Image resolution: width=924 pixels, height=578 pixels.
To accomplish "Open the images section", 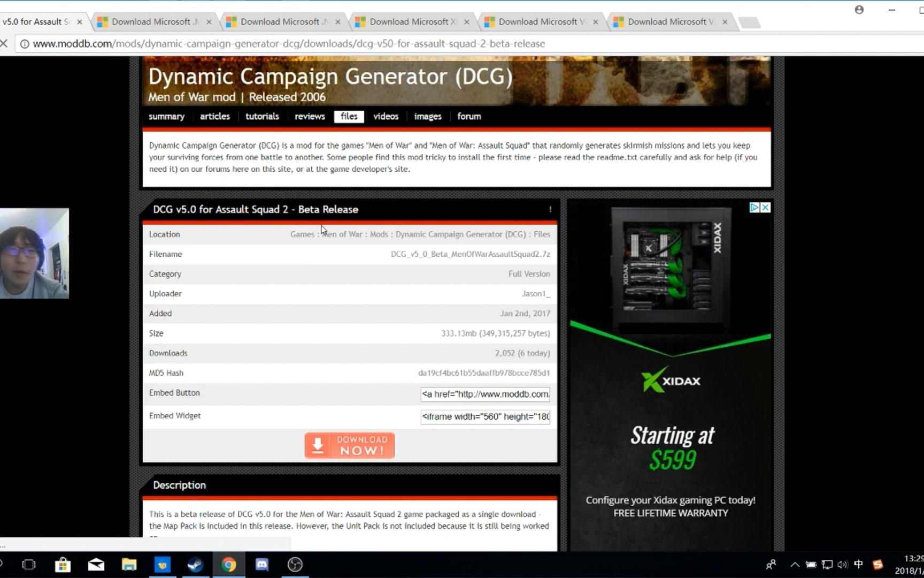I will pyautogui.click(x=428, y=117).
